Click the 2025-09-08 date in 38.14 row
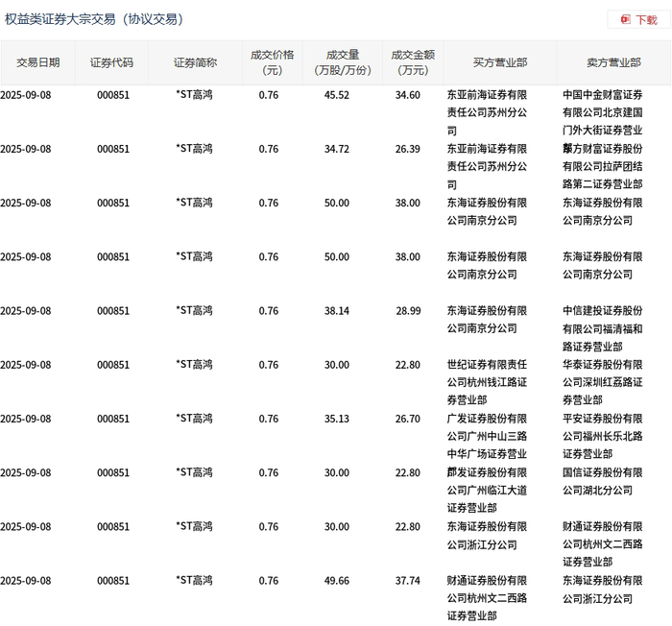 coord(26,310)
